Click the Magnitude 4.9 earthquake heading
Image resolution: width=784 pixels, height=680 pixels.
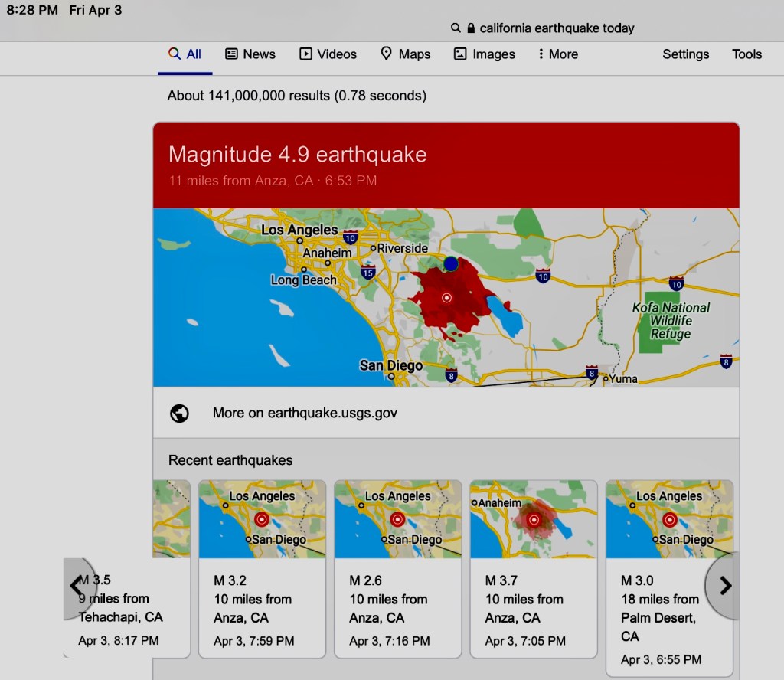click(x=297, y=155)
